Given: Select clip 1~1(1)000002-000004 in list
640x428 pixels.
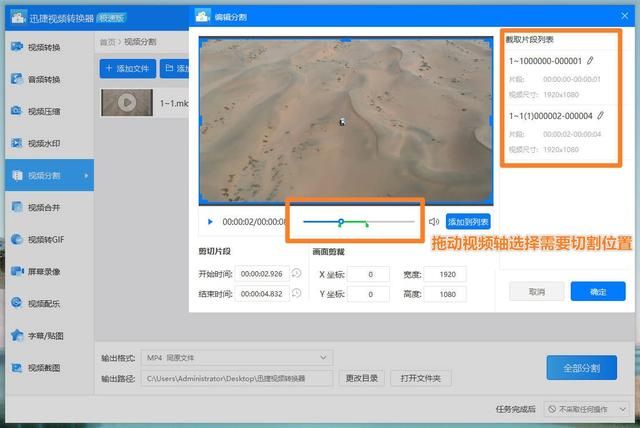Looking at the screenshot, I should (561, 132).
